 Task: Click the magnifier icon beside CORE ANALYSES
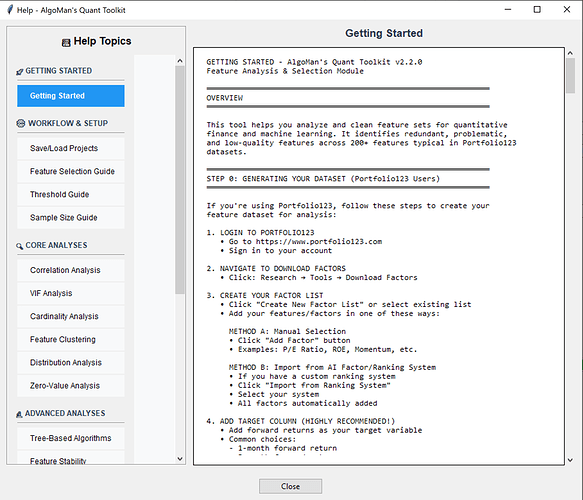tap(19, 246)
